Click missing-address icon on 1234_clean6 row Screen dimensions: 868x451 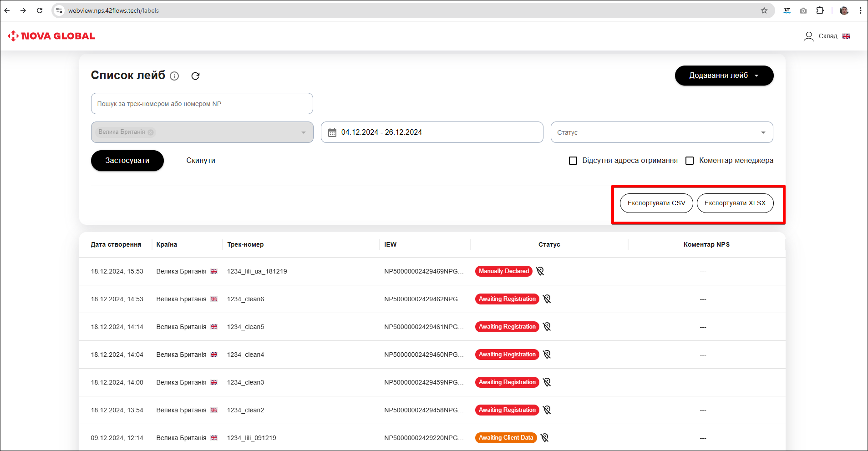coord(547,299)
